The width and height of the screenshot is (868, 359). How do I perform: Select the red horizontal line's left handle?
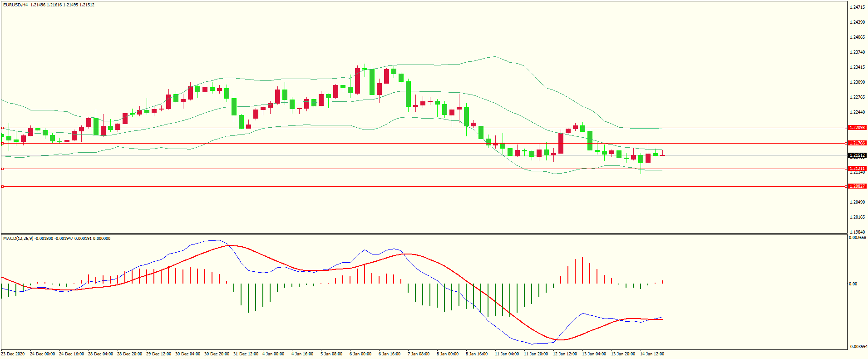3,186
